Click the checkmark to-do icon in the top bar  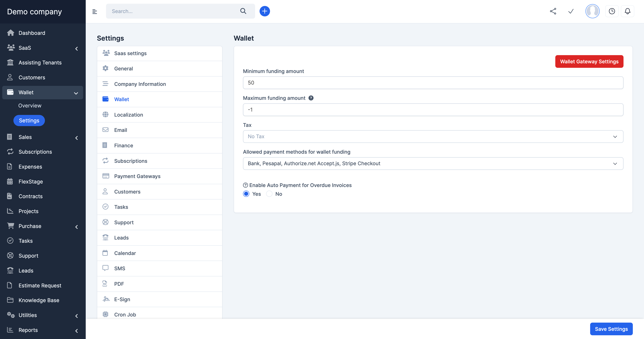pyautogui.click(x=571, y=11)
